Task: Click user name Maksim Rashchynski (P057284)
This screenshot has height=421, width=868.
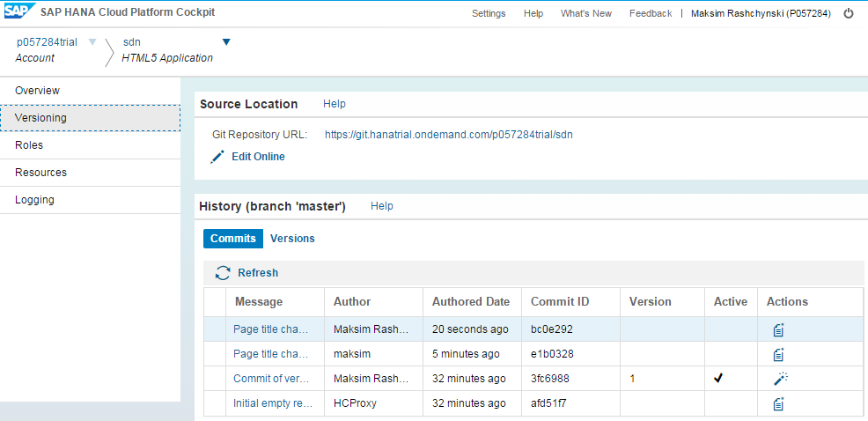Action: click(x=761, y=13)
